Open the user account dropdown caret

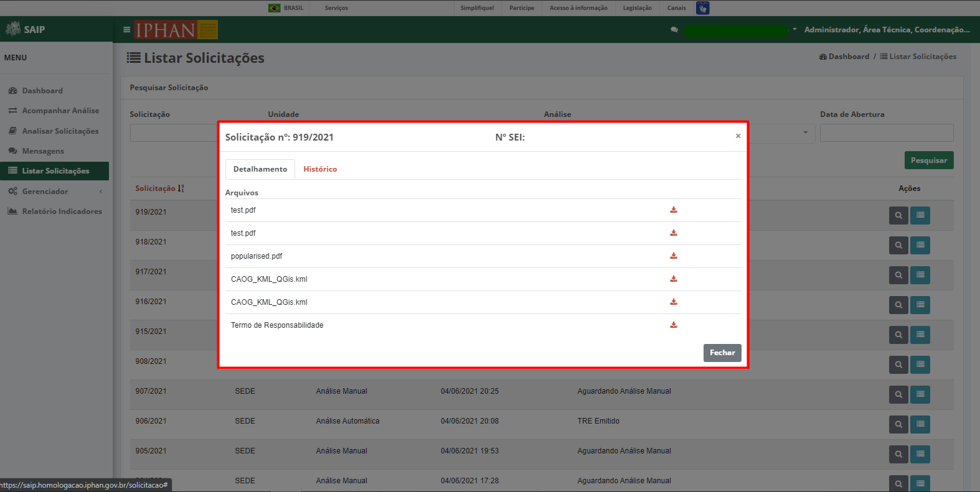794,29
